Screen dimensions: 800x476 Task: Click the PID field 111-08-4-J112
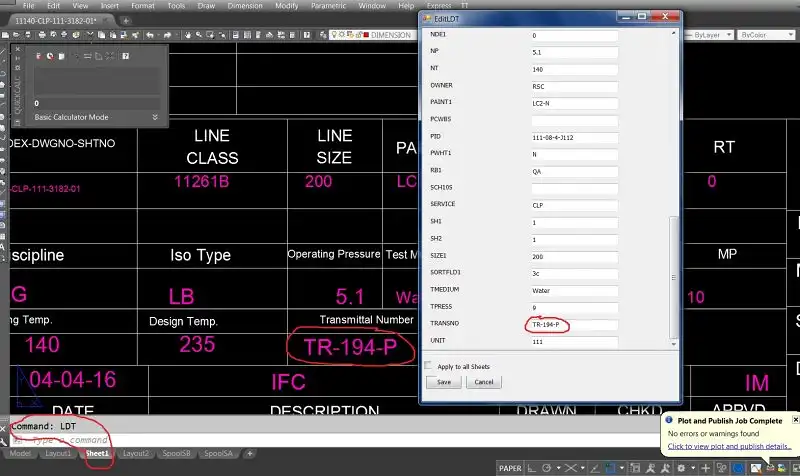pyautogui.click(x=574, y=137)
